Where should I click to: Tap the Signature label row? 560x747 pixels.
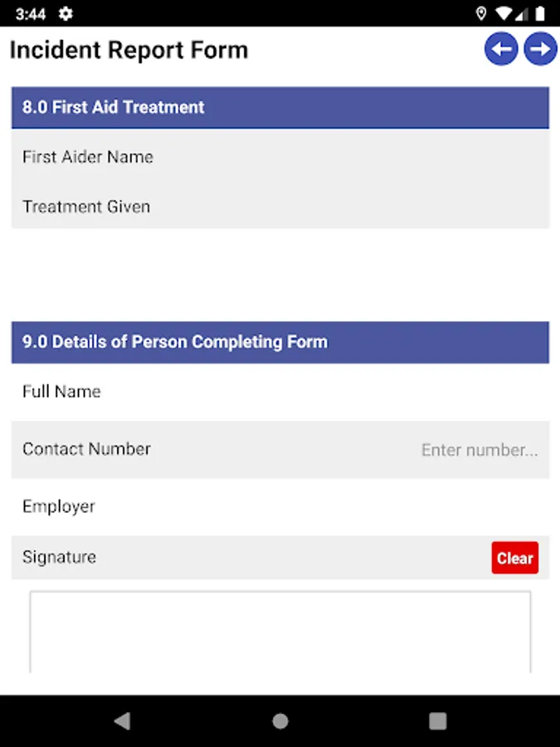pos(60,558)
